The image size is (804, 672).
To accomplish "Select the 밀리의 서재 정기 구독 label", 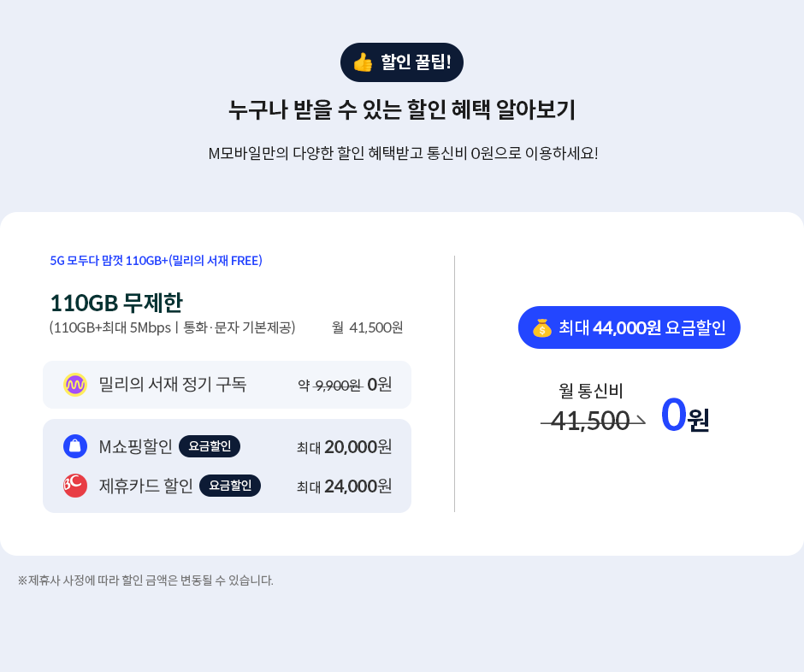I will [x=173, y=385].
